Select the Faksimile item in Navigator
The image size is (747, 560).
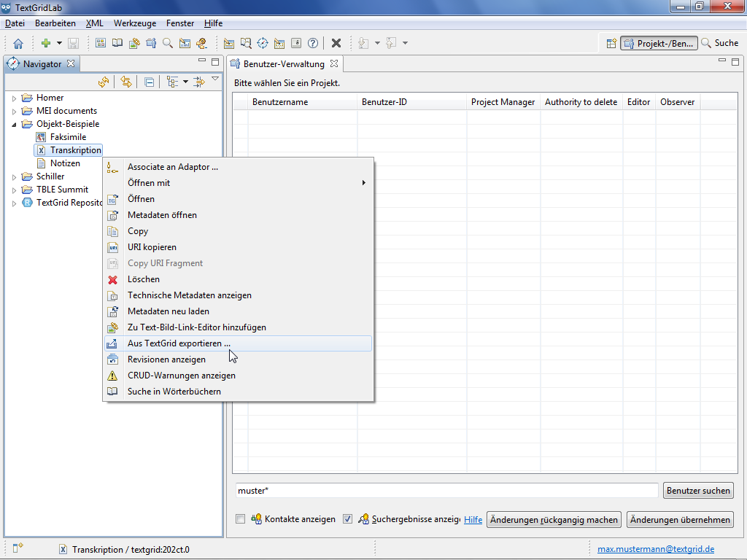(x=68, y=137)
